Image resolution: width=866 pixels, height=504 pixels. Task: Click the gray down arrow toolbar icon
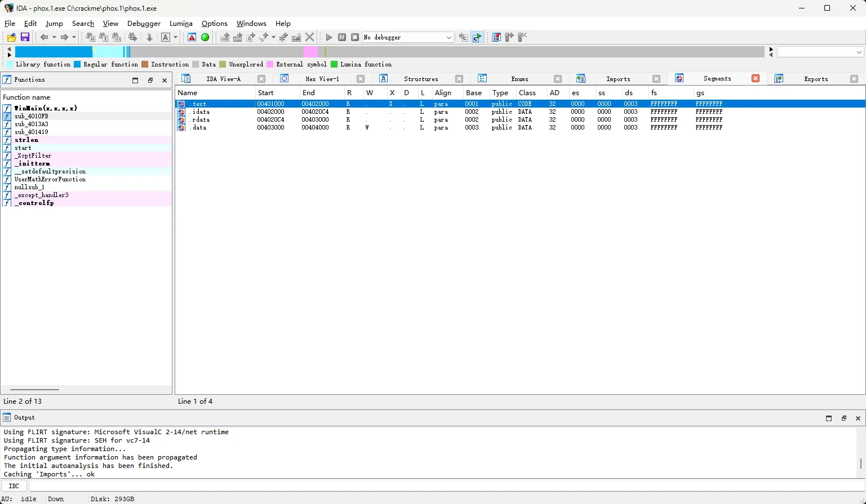tap(149, 37)
